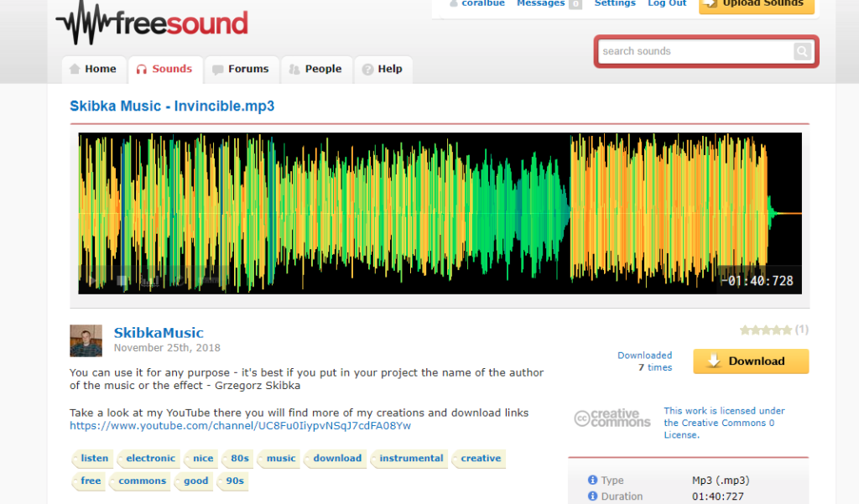Viewport: 859px width, 504px height.
Task: Open Messages in top bar
Action: (x=540, y=3)
